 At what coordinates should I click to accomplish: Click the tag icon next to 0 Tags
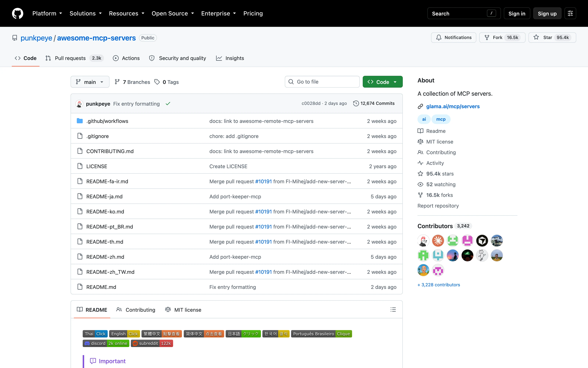tap(157, 82)
